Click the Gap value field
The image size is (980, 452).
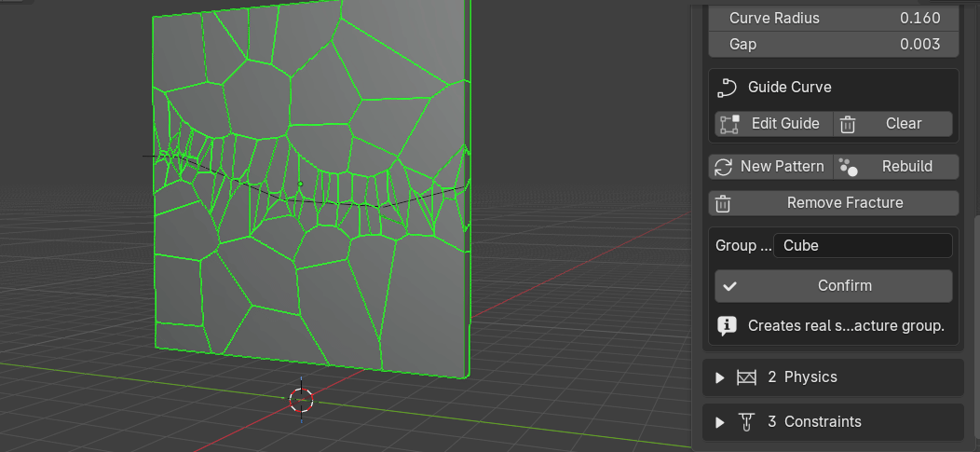[x=834, y=44]
